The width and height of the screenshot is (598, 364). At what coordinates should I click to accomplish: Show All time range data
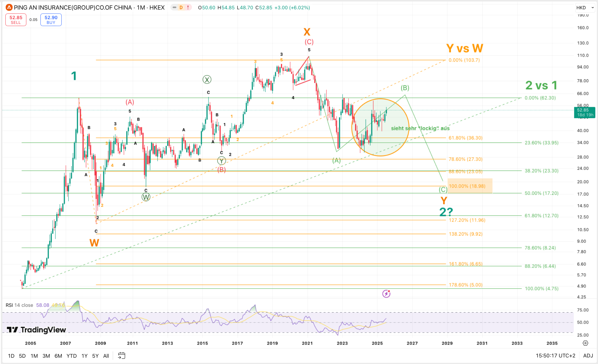pyautogui.click(x=106, y=356)
